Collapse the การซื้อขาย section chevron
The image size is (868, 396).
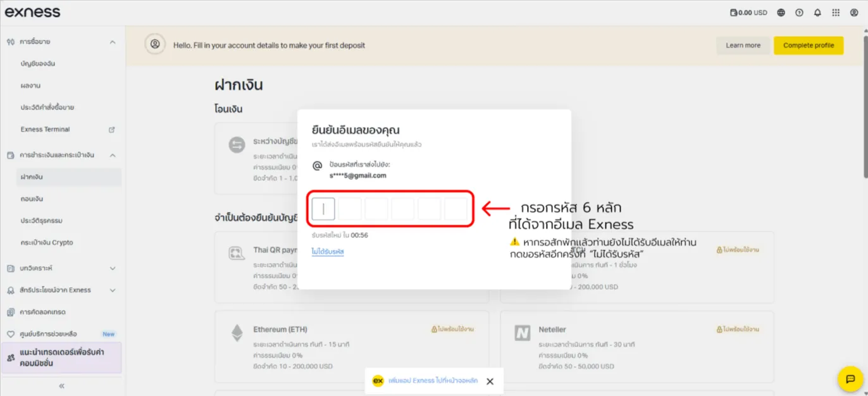tap(113, 42)
